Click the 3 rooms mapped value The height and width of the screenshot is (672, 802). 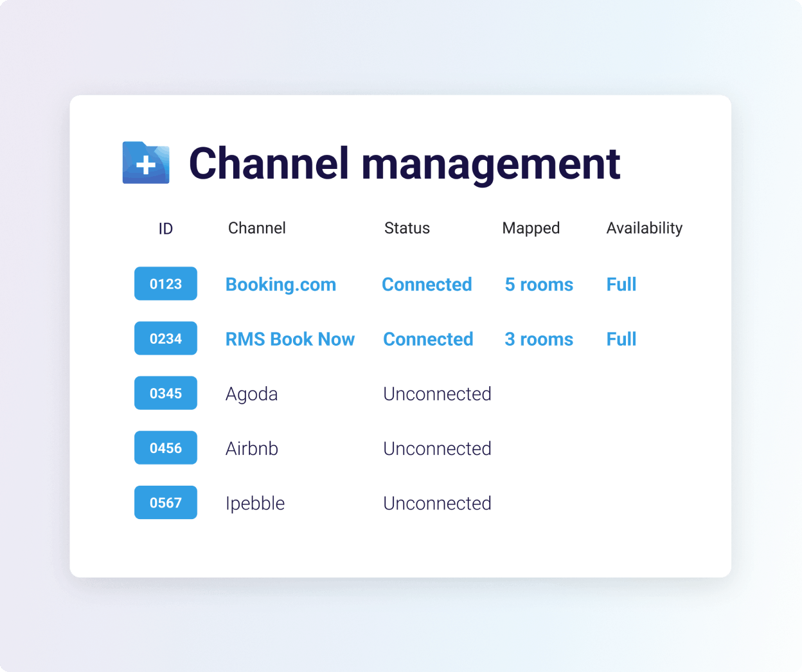pyautogui.click(x=539, y=339)
